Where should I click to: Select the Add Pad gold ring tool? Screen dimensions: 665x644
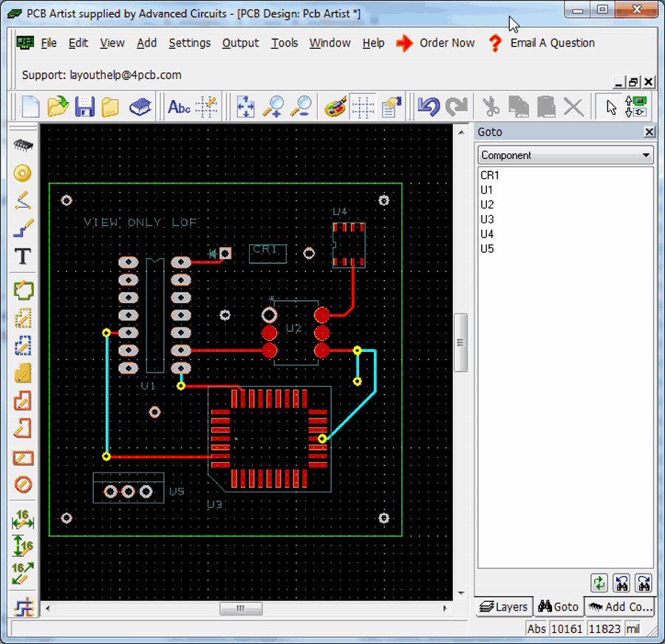pos(22,173)
